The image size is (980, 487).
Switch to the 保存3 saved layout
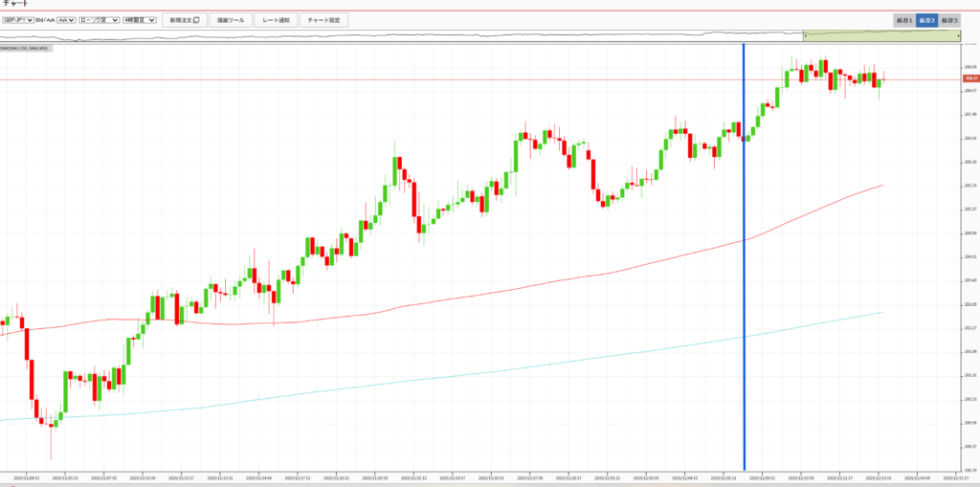tap(948, 20)
